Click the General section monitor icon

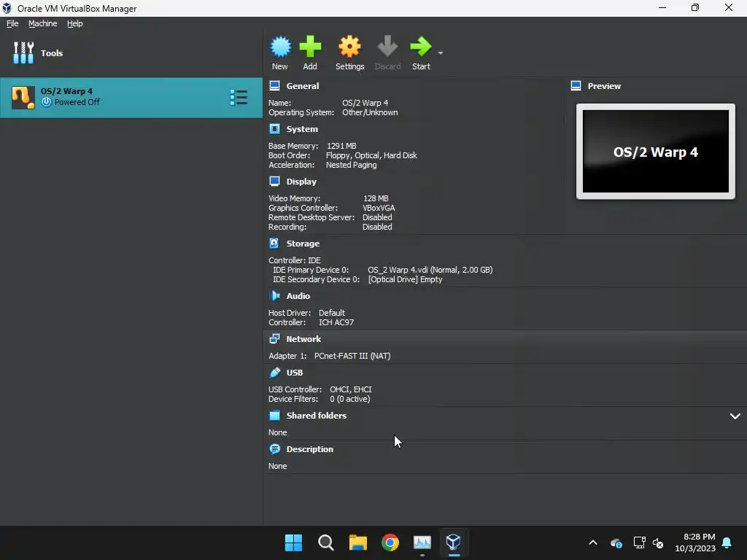coord(274,86)
